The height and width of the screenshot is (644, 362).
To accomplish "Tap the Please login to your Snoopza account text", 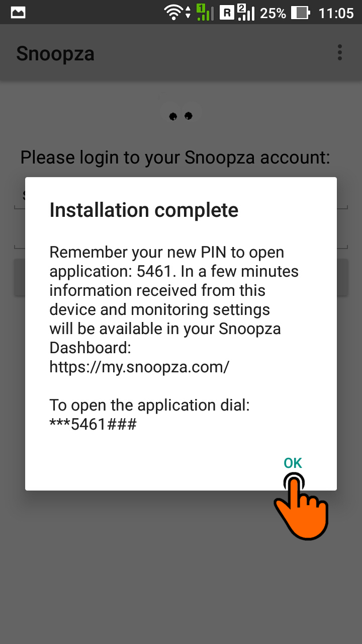I will tap(175, 157).
